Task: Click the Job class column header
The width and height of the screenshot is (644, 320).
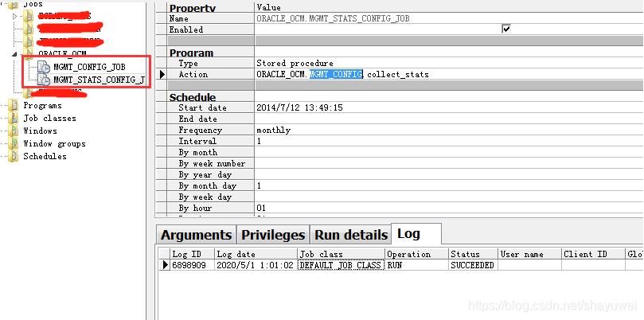Action: tap(342, 254)
